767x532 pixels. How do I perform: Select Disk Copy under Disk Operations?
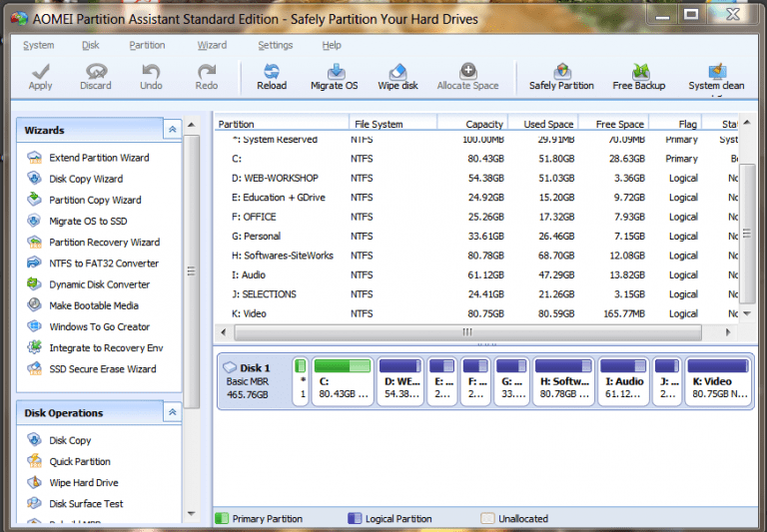click(x=59, y=440)
